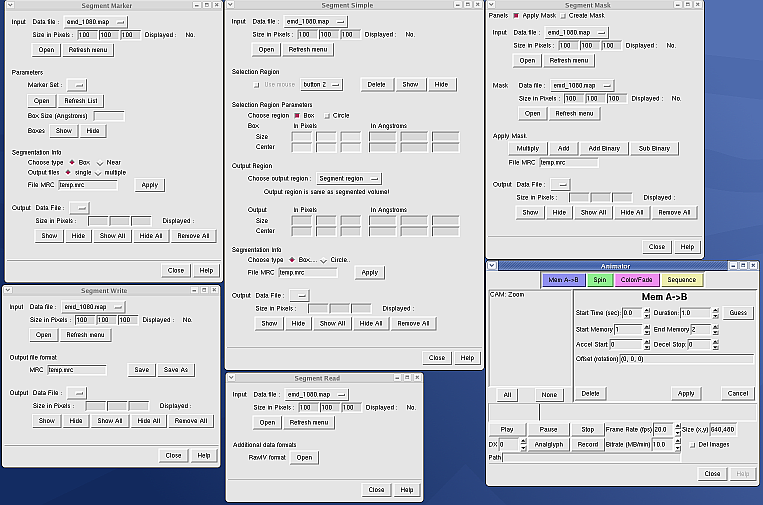Open the Color/Fade tab

[636, 280]
